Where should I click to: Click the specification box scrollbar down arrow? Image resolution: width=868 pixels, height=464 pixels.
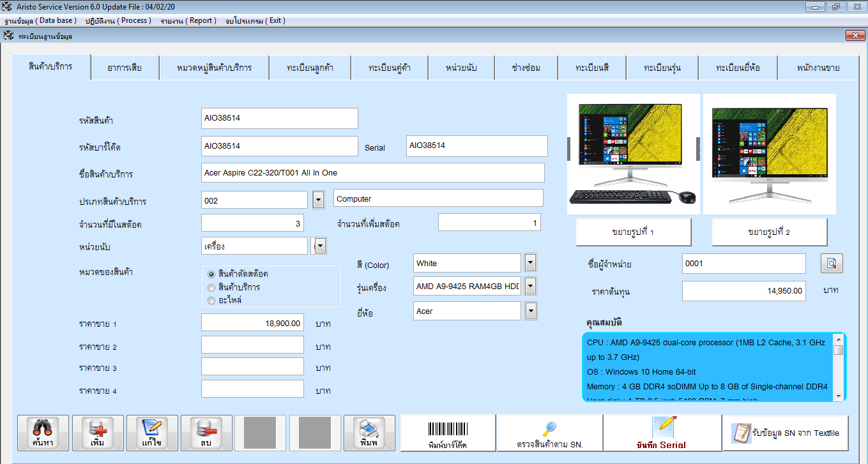[x=838, y=396]
